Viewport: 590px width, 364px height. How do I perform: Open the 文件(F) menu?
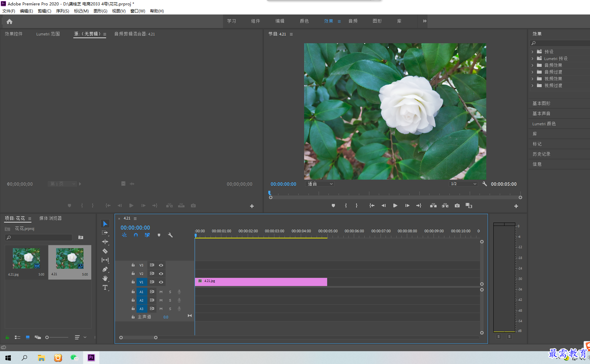pos(9,11)
